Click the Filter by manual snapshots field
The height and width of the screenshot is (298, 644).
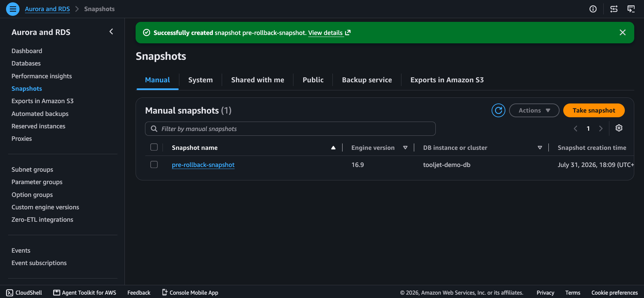point(290,129)
